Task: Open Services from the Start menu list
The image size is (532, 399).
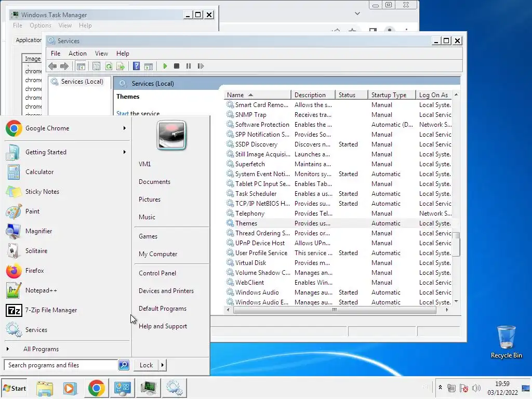Action: click(67, 330)
